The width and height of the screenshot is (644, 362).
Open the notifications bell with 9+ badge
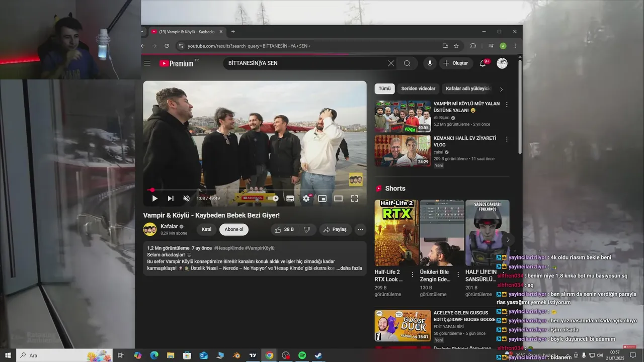coord(483,63)
